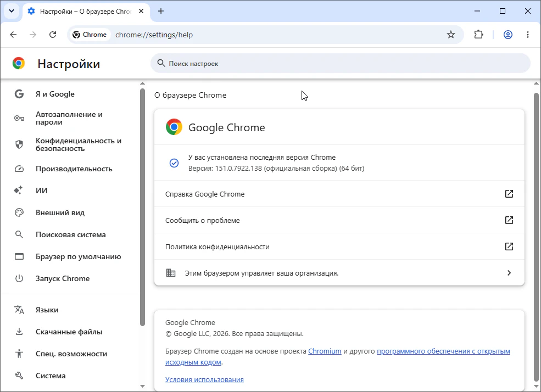Click the Google G icon in sidebar
This screenshot has width=541, height=392.
[x=19, y=94]
